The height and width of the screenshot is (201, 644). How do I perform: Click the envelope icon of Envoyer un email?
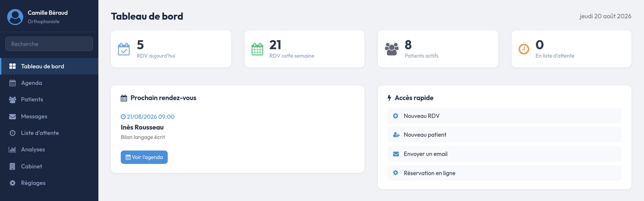(x=396, y=154)
